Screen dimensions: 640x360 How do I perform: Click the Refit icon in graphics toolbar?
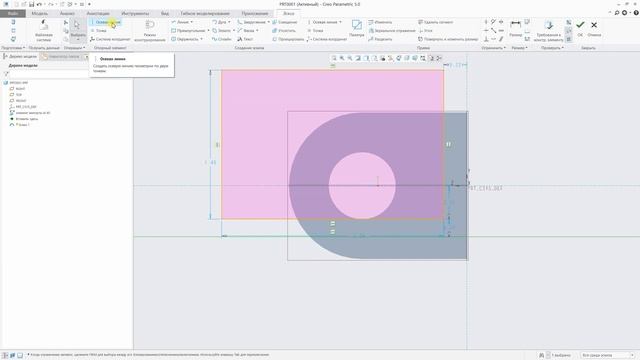334,58
